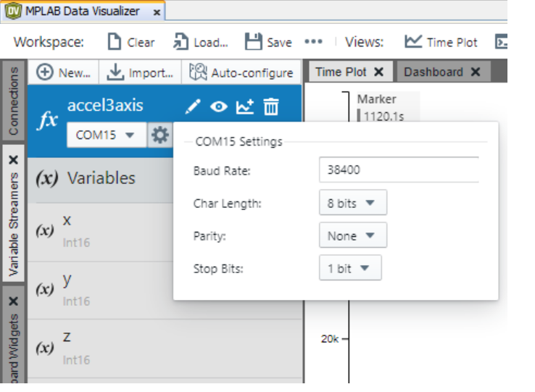
Task: Toggle accel3axis visibility eye icon
Action: [x=219, y=107]
